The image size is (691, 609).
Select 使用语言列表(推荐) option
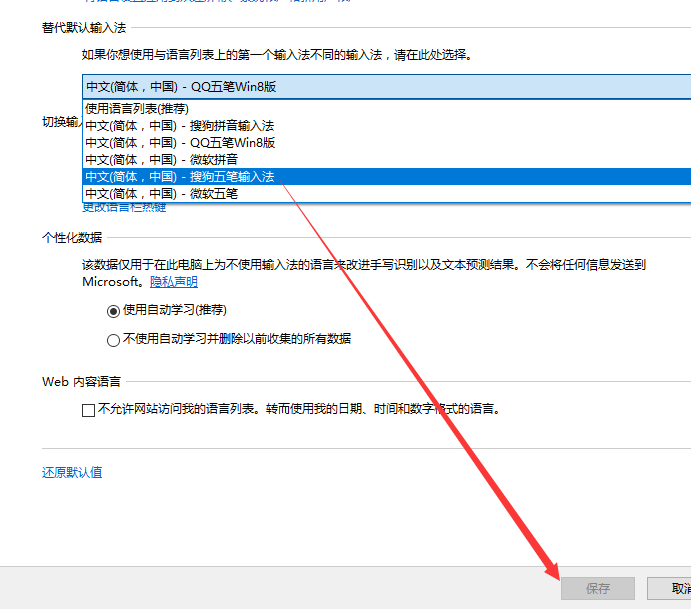click(x=386, y=108)
